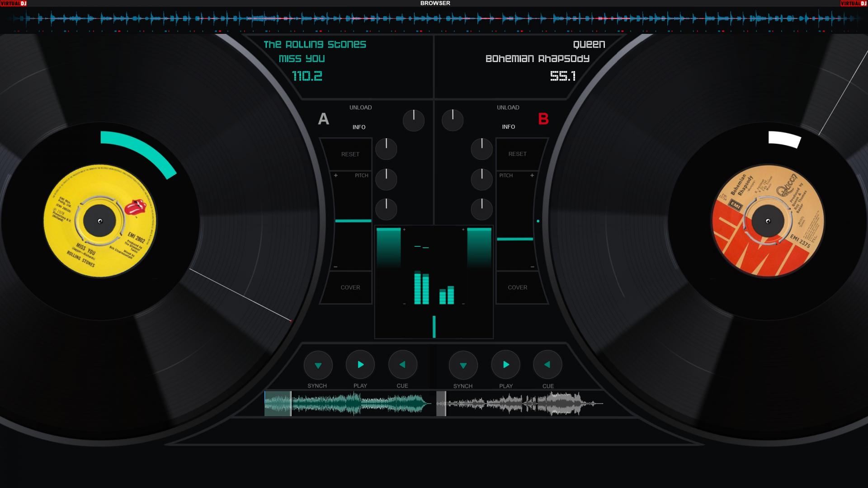
Task: Click deck A middle EQ knob
Action: click(x=386, y=179)
